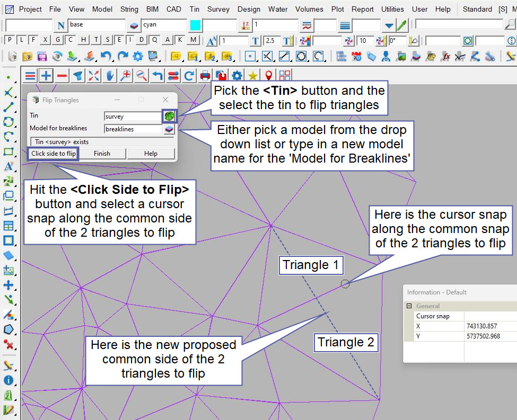Click the 'Click side to flip' button
The width and height of the screenshot is (517, 420).
coord(54,154)
